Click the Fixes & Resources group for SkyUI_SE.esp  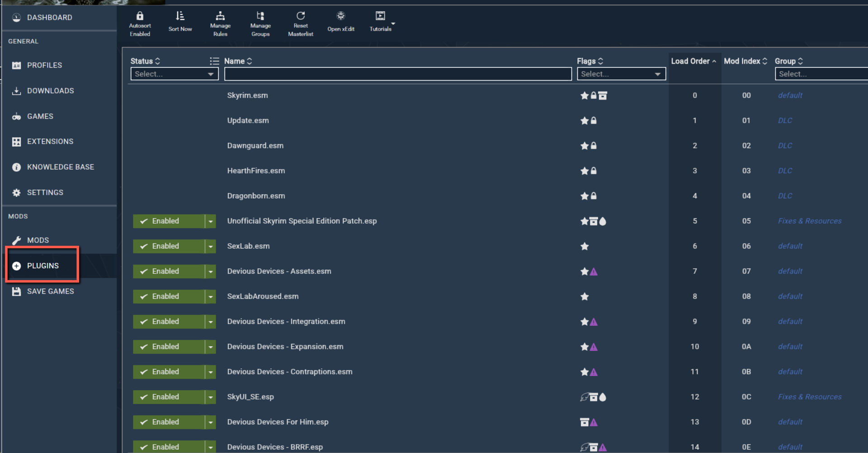[x=809, y=397]
